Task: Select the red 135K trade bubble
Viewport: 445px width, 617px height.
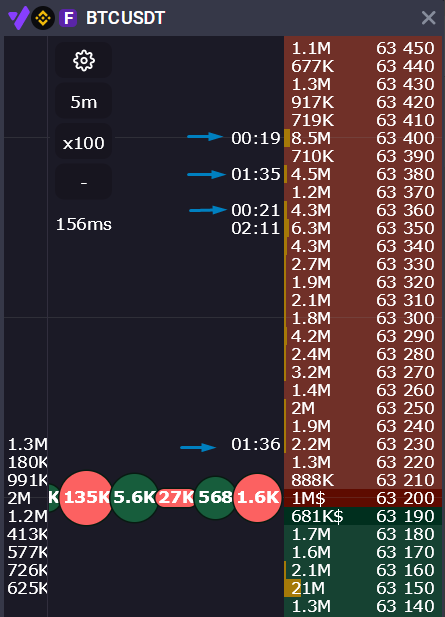Action: [86, 498]
